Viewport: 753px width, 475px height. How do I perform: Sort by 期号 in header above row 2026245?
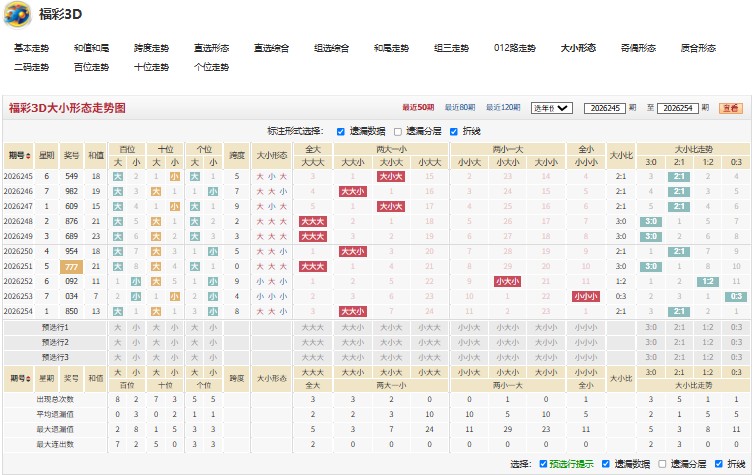(20, 156)
